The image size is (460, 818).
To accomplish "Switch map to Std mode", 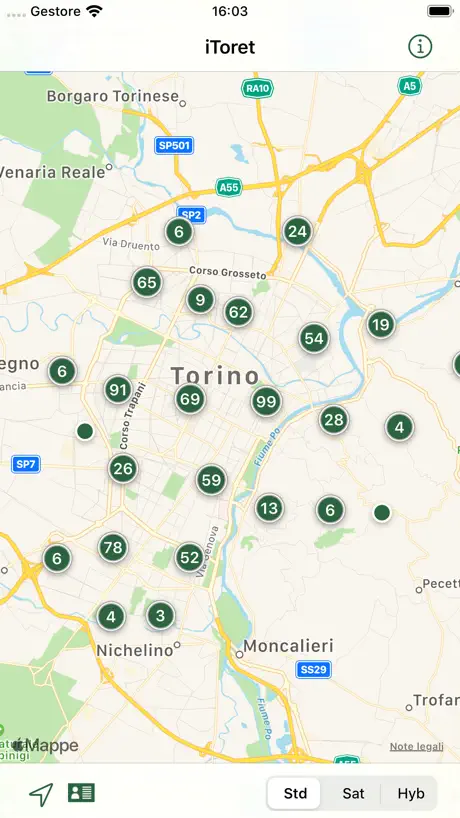I will tap(295, 793).
